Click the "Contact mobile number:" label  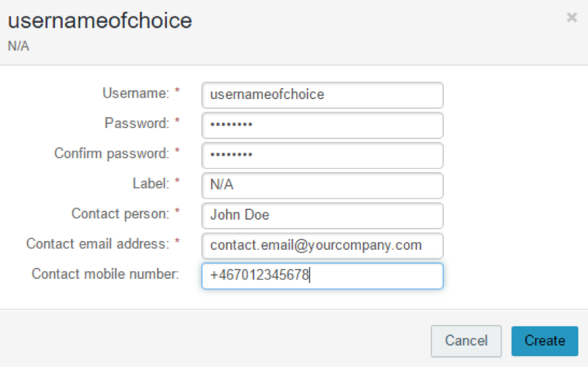click(x=105, y=274)
